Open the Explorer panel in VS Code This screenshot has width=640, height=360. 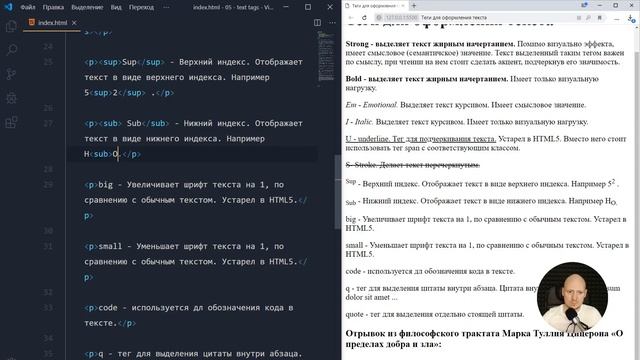(11, 27)
